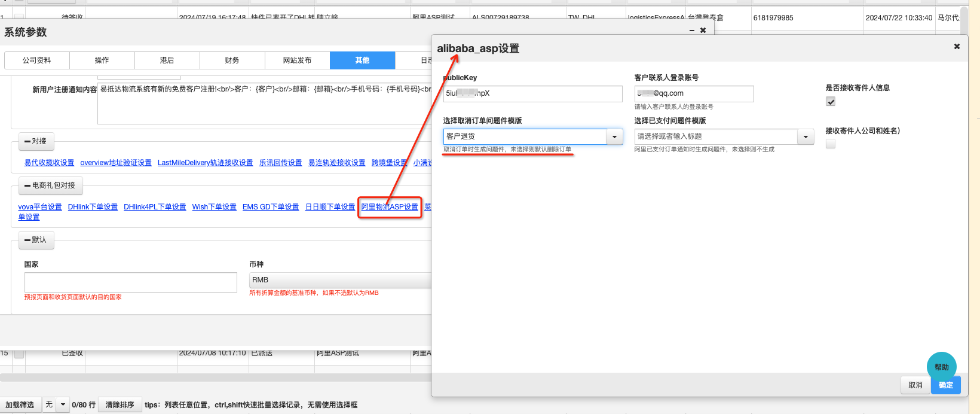Open 阿里物流ASP设置 link
The image size is (980, 414).
click(390, 207)
